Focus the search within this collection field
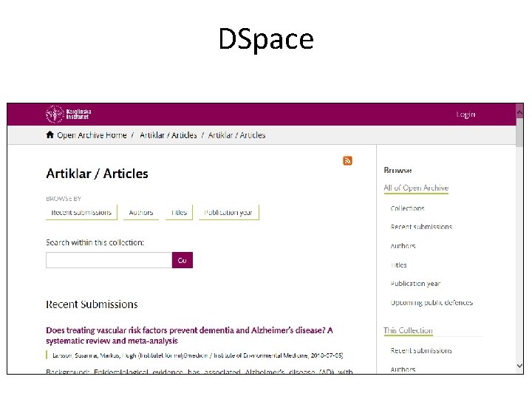 click(x=109, y=260)
